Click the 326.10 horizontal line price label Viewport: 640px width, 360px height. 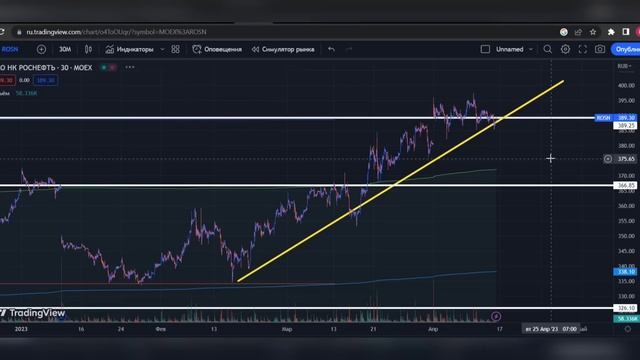(x=625, y=308)
